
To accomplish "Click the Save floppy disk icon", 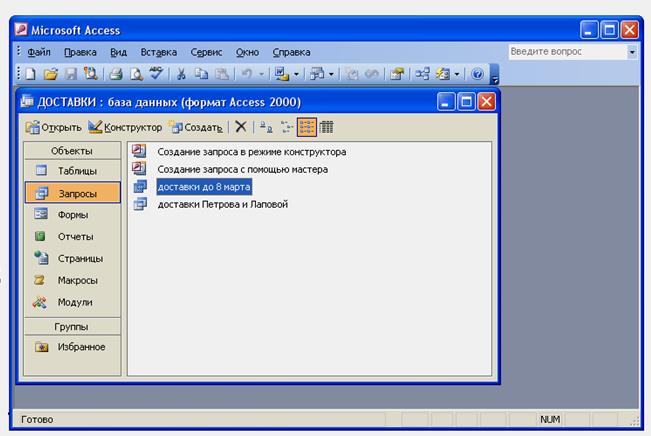I will [71, 74].
